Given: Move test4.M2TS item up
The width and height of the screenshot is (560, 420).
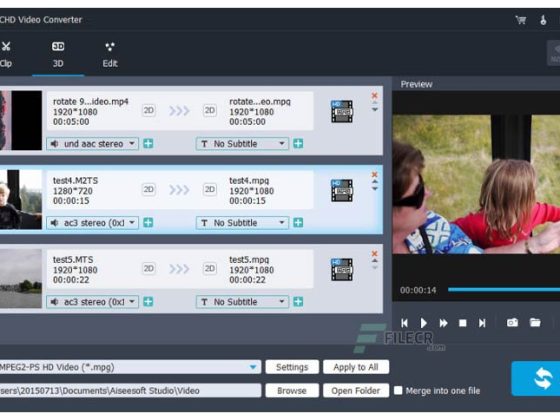Looking at the screenshot, I should [375, 181].
